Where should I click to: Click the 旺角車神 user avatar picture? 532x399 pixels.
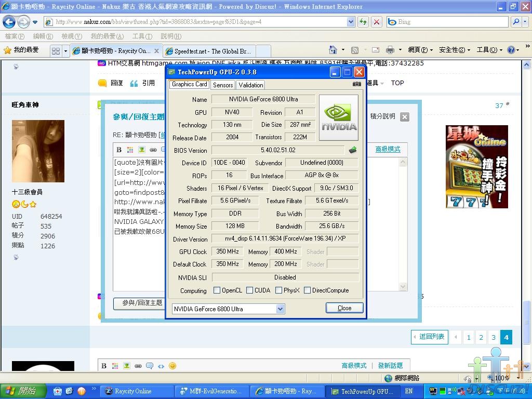pyautogui.click(x=38, y=151)
